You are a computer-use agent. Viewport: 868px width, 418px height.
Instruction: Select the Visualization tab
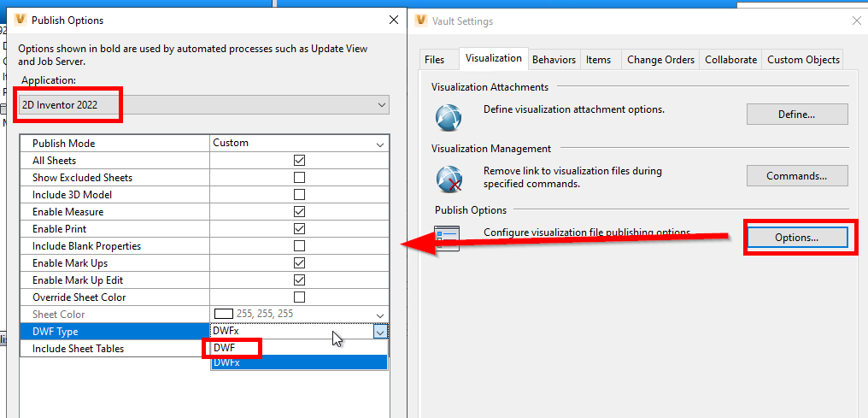coord(494,58)
